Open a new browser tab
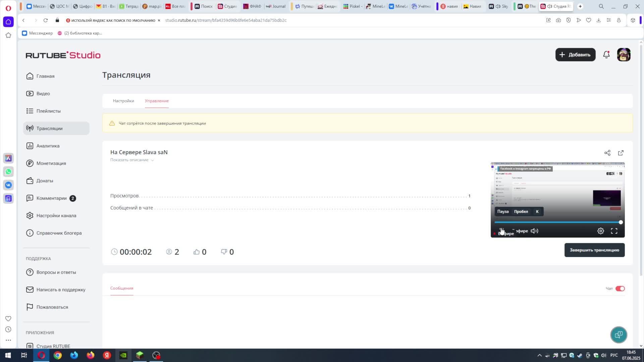The height and width of the screenshot is (362, 644). (x=580, y=6)
